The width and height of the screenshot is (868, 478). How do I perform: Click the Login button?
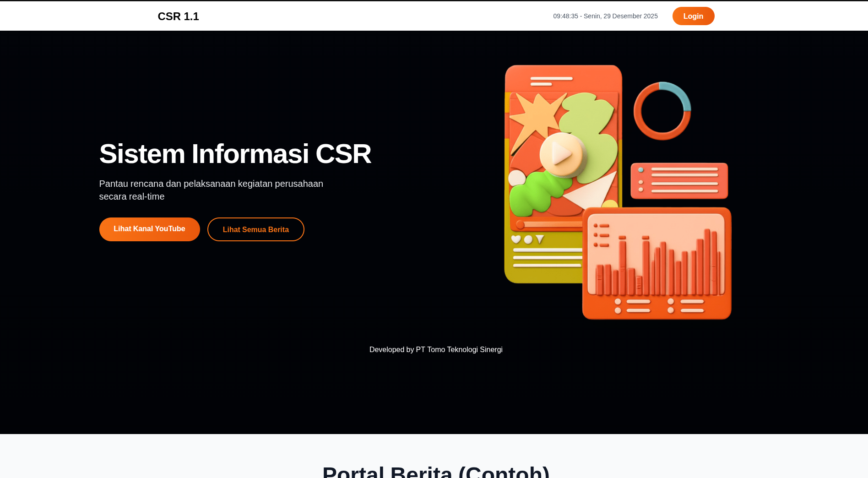pyautogui.click(x=693, y=16)
